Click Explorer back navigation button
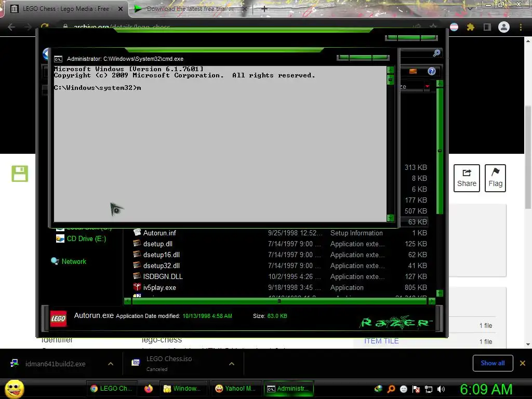Screen dimensions: 532x399 click(46, 54)
